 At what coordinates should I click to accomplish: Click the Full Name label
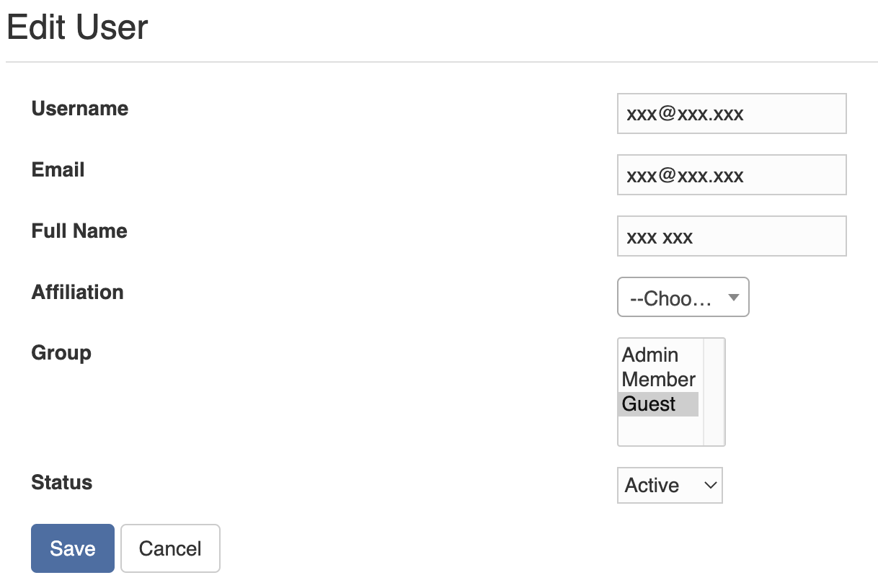tap(79, 231)
